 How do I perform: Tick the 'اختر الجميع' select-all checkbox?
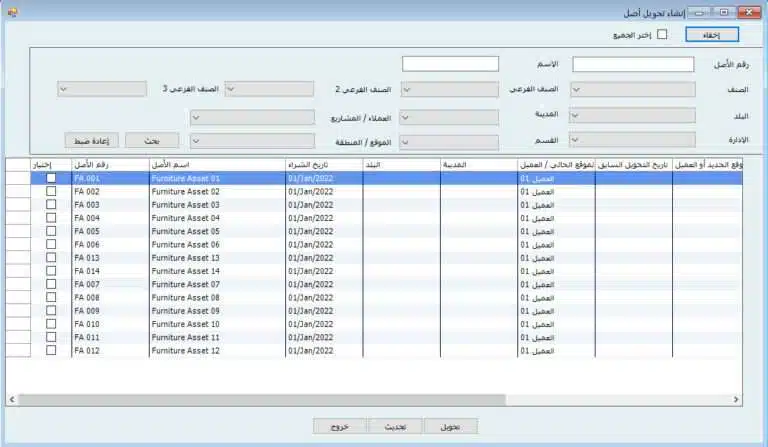[x=661, y=35]
